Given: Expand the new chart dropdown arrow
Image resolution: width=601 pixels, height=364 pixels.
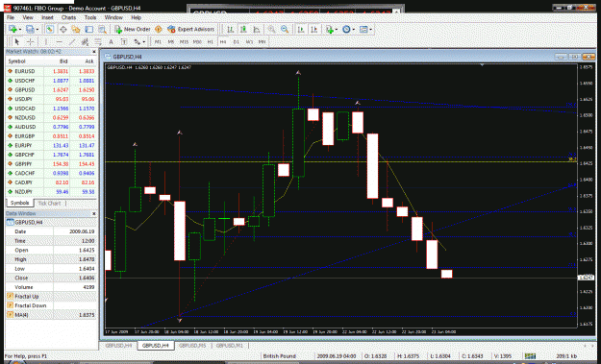Looking at the screenshot, I should (19, 30).
